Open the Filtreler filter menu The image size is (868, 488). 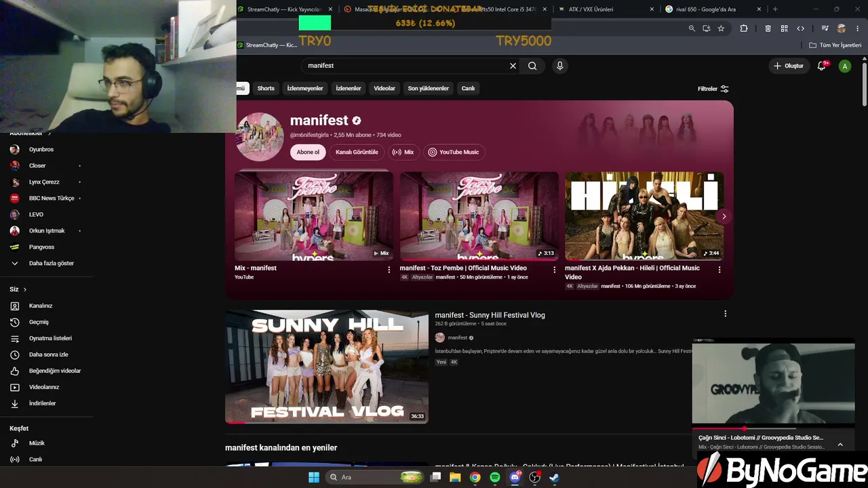click(713, 89)
